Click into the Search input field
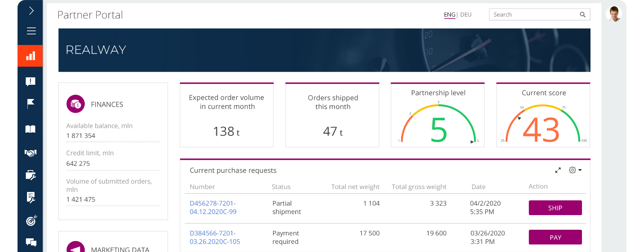Image resolution: width=644 pixels, height=252 pixels. [x=533, y=15]
